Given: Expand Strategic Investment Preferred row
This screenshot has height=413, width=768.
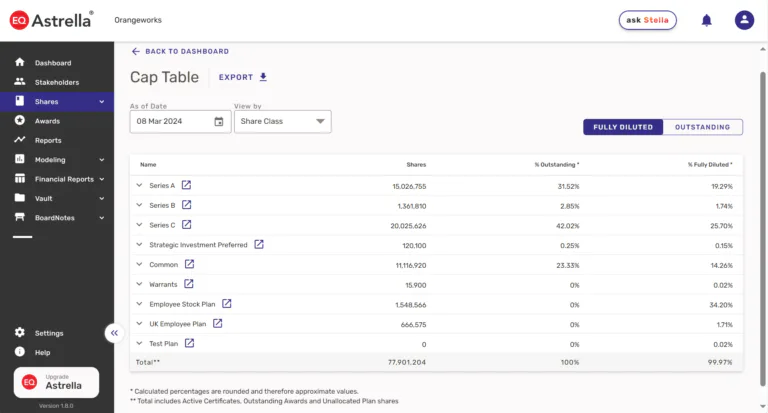Looking at the screenshot, I should [x=139, y=244].
